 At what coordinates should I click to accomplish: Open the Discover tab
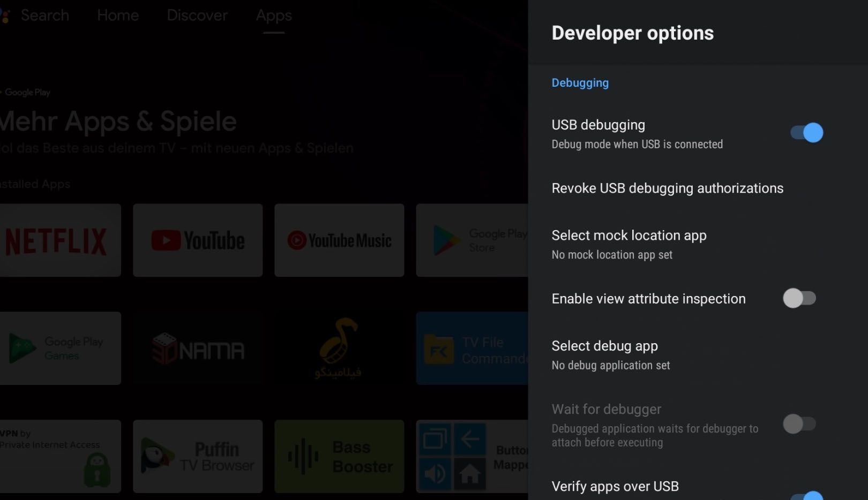tap(196, 16)
